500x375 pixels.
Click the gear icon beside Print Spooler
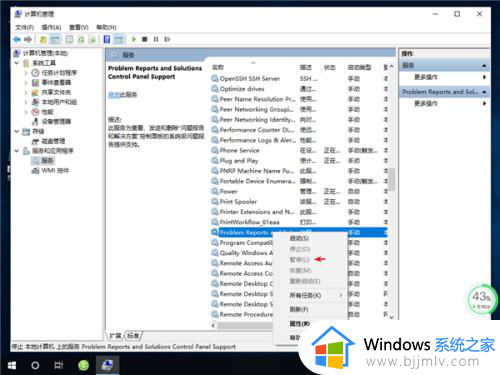[215, 202]
